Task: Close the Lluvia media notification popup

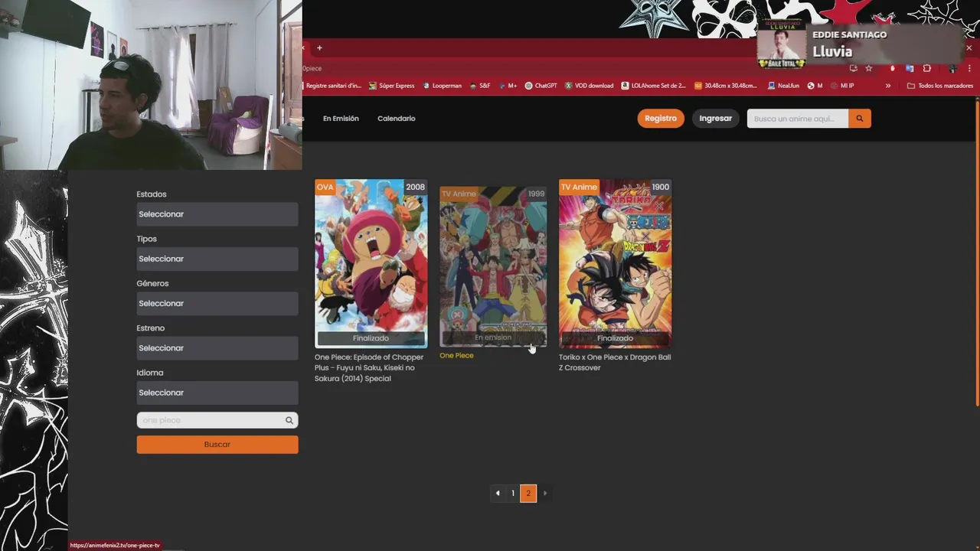Action: tap(969, 48)
